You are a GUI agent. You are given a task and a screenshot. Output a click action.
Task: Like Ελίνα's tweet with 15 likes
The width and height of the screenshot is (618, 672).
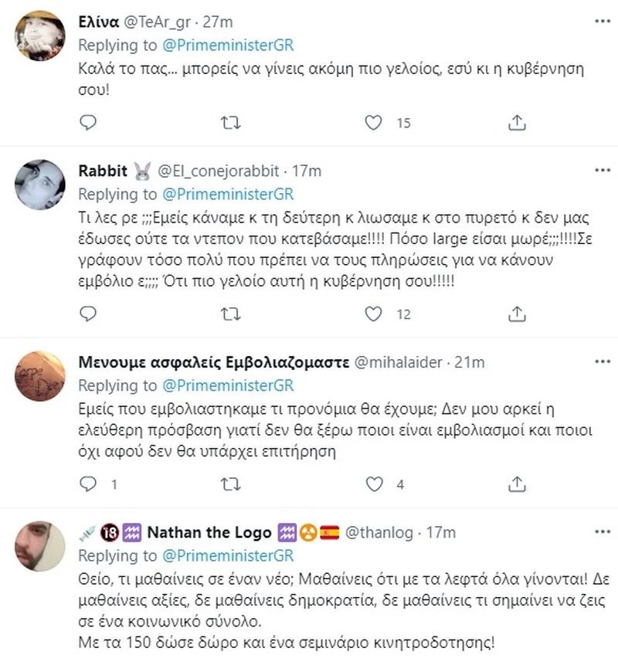374,122
